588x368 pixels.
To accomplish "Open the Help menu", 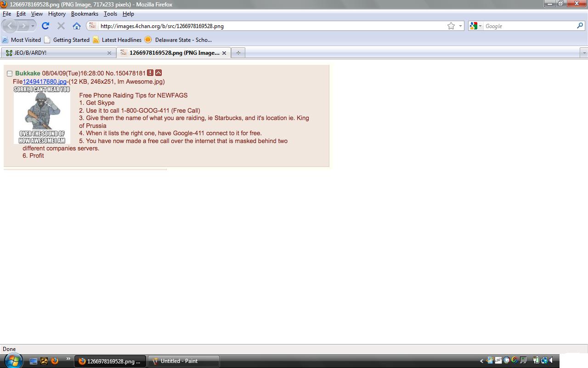I will [x=128, y=14].
